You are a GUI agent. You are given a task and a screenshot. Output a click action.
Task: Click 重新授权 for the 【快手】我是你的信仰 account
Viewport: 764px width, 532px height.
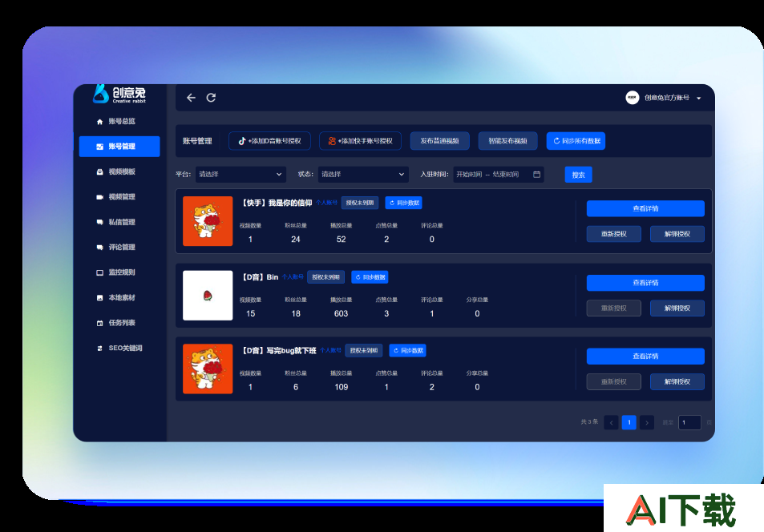(x=613, y=234)
